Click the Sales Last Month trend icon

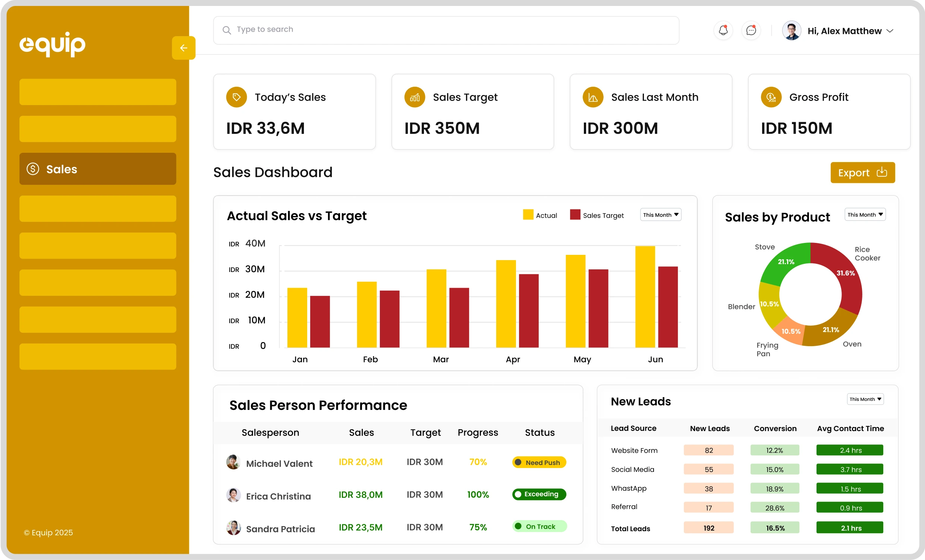(592, 97)
